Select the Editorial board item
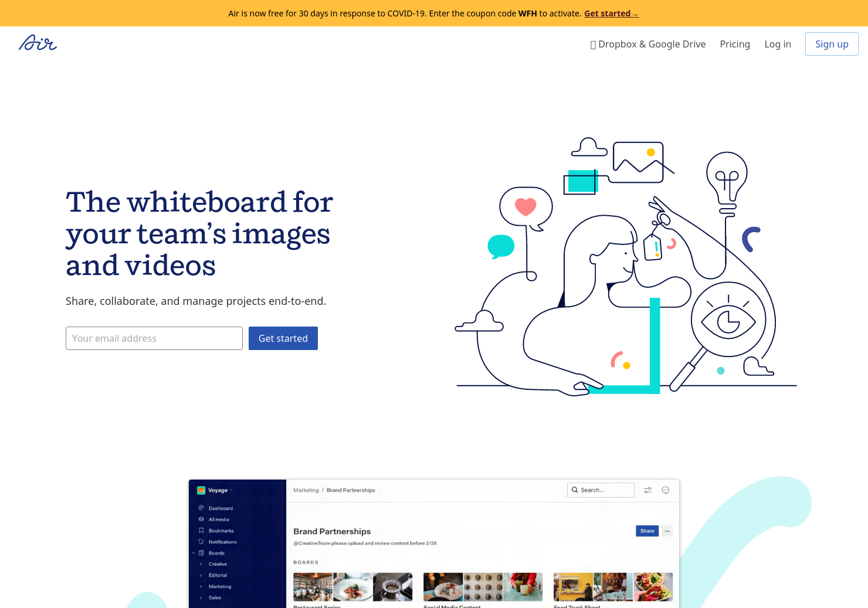 218,575
